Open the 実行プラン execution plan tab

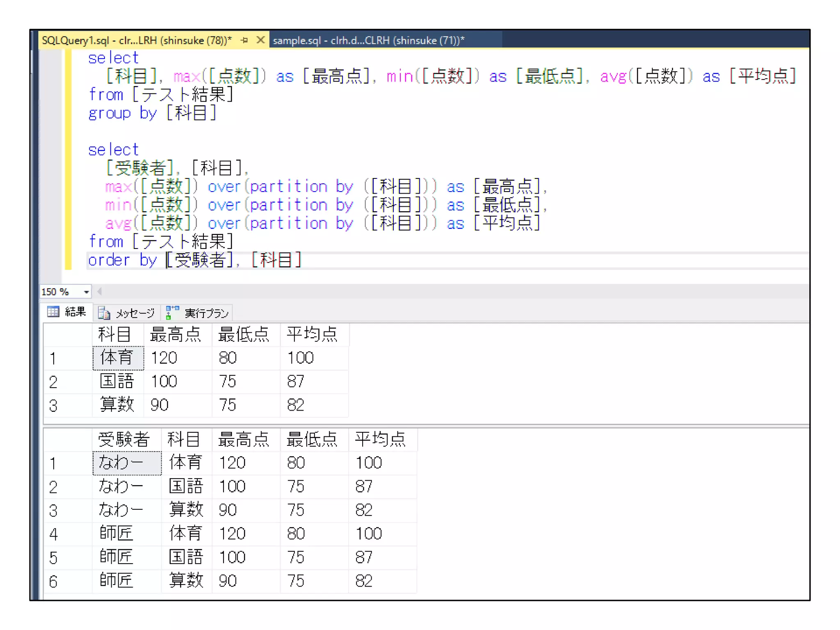(x=206, y=313)
